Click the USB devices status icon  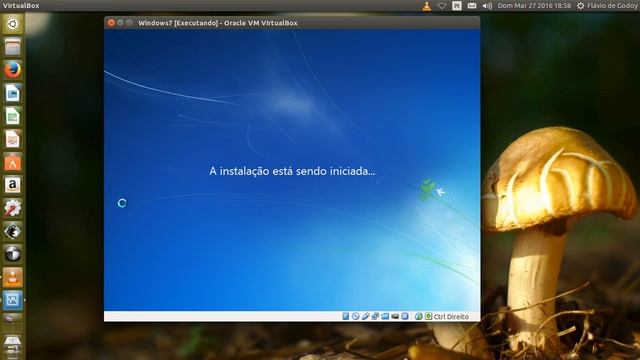coord(365,316)
